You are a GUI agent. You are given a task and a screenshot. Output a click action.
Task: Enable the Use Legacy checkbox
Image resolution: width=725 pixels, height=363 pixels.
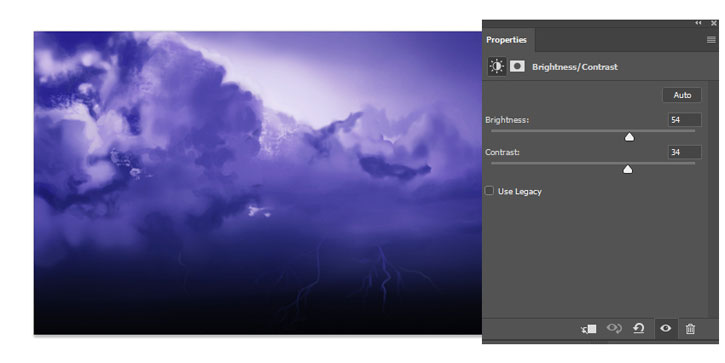tap(489, 191)
